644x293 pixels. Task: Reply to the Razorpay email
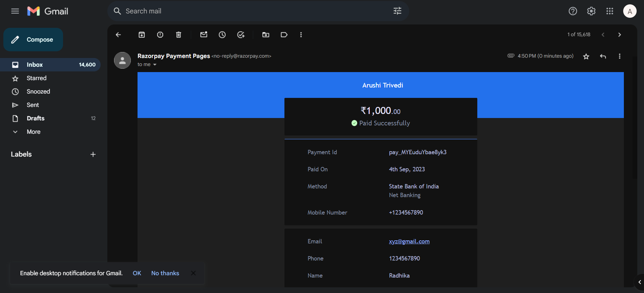[x=603, y=56]
